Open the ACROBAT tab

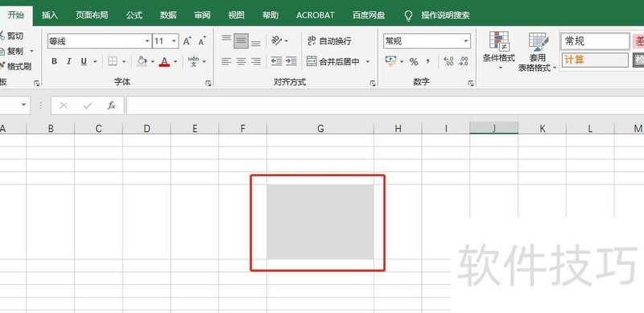(x=316, y=15)
